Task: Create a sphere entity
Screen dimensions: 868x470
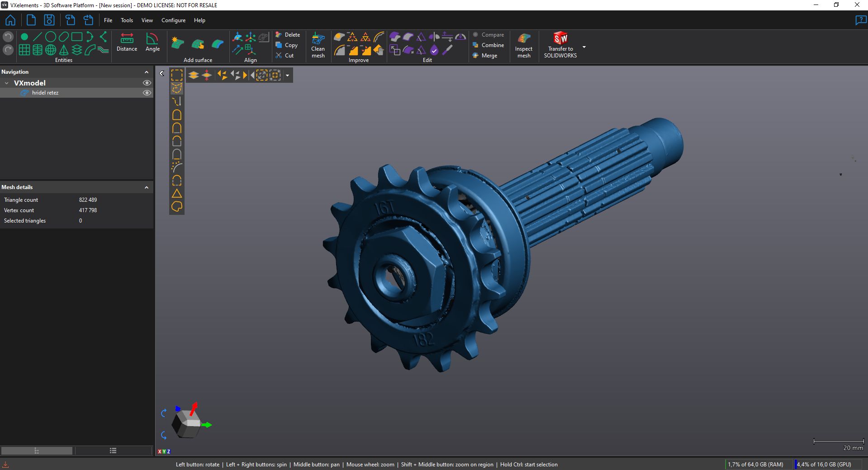Action: tap(51, 50)
